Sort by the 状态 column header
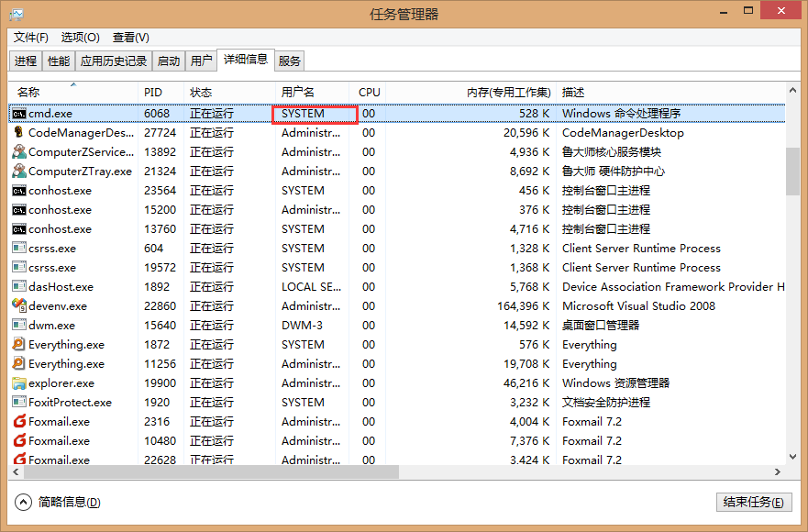Viewport: 808px width, 532px height. (x=230, y=93)
